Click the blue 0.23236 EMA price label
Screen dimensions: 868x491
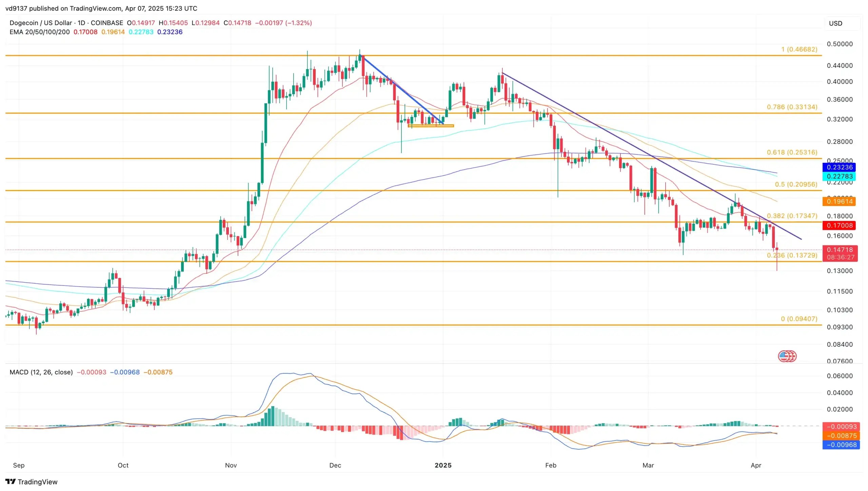tap(840, 167)
